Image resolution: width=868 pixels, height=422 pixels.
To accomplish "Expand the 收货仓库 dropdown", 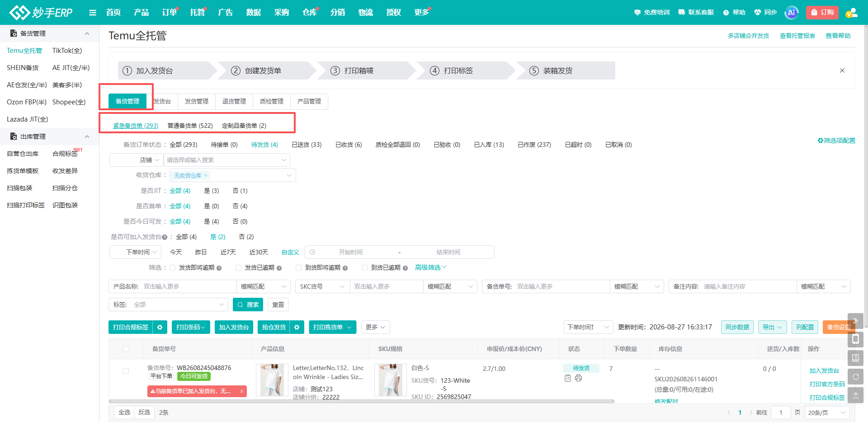I will pyautogui.click(x=232, y=175).
